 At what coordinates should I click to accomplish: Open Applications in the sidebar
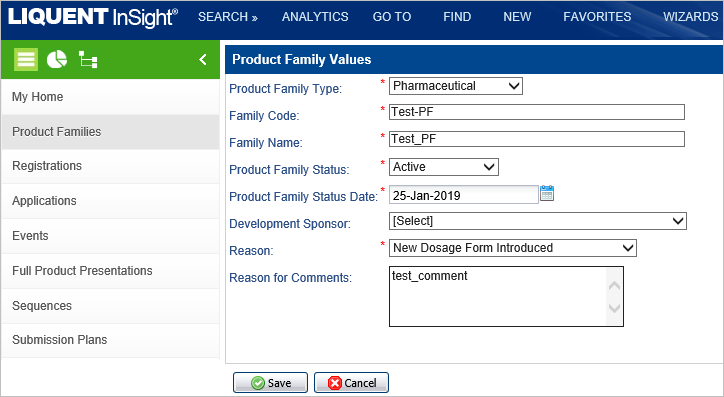point(110,201)
